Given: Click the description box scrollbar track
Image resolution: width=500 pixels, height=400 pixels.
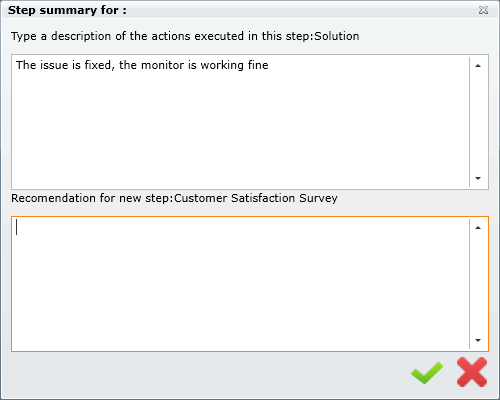Looking at the screenshot, I should coord(478,122).
